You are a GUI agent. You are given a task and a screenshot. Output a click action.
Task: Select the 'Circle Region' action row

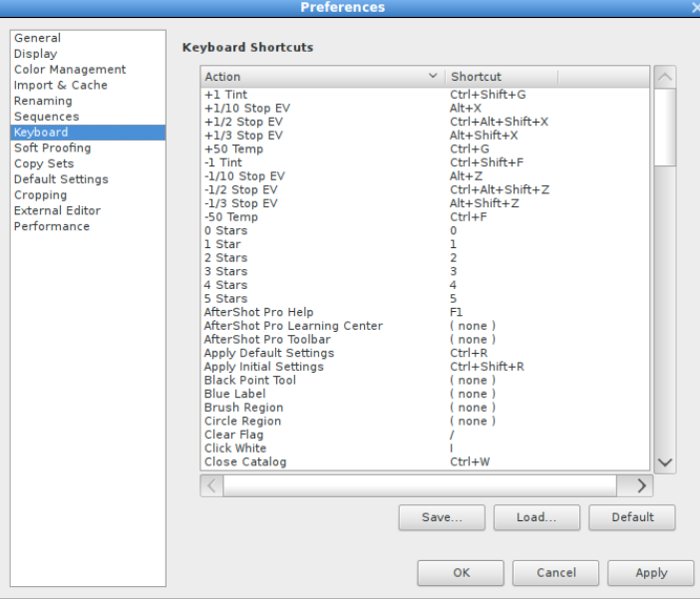click(x=426, y=422)
